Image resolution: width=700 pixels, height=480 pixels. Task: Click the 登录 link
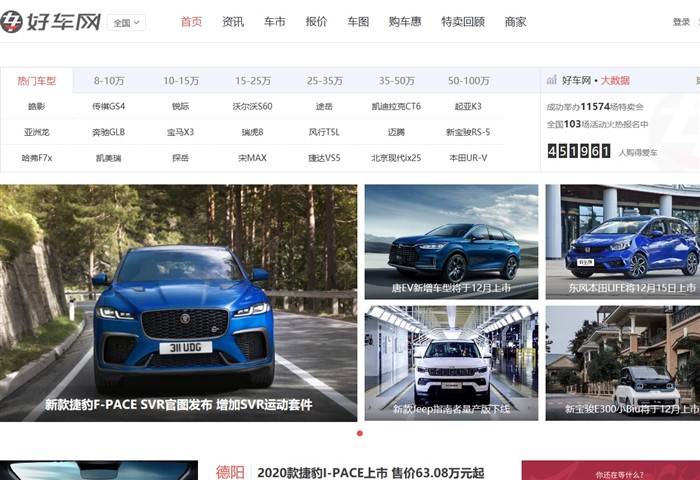tap(681, 22)
